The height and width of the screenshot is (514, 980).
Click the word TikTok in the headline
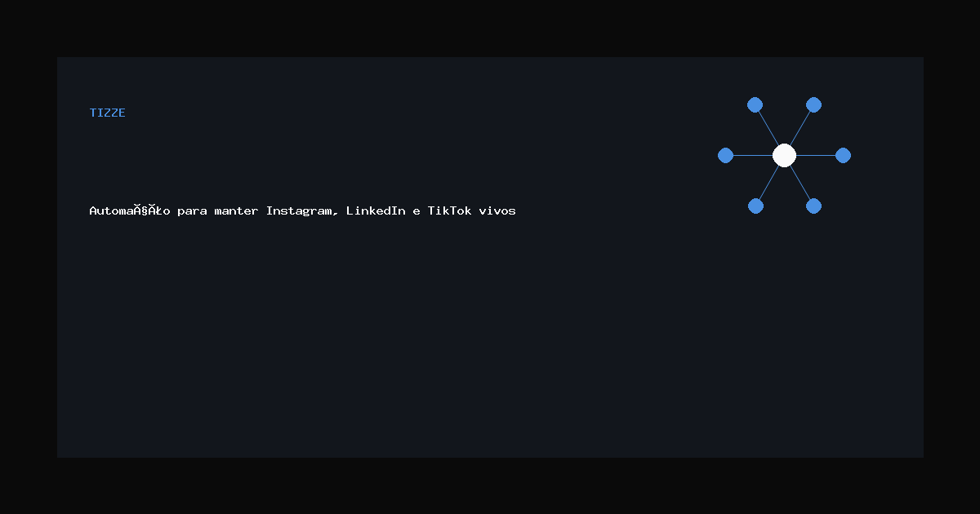tap(449, 210)
